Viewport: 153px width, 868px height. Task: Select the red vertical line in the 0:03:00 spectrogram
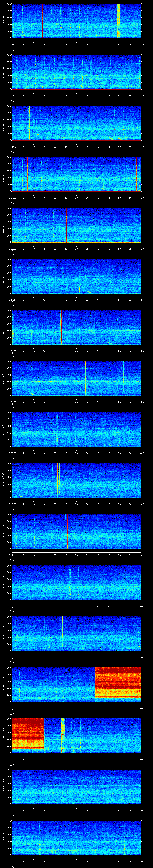[29, 123]
